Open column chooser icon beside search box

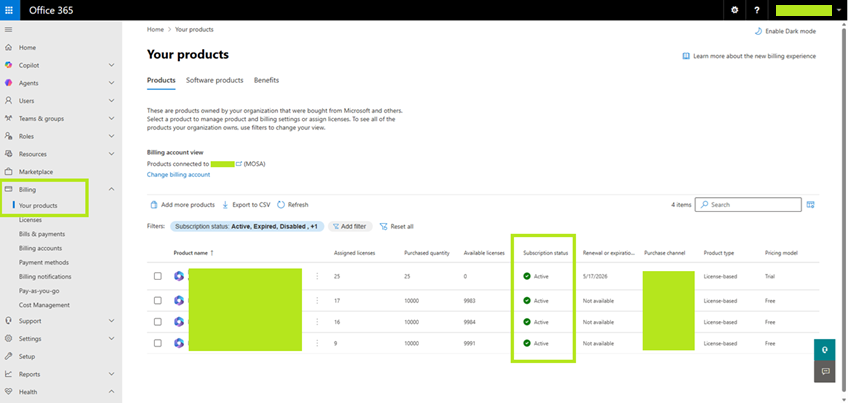click(x=810, y=204)
